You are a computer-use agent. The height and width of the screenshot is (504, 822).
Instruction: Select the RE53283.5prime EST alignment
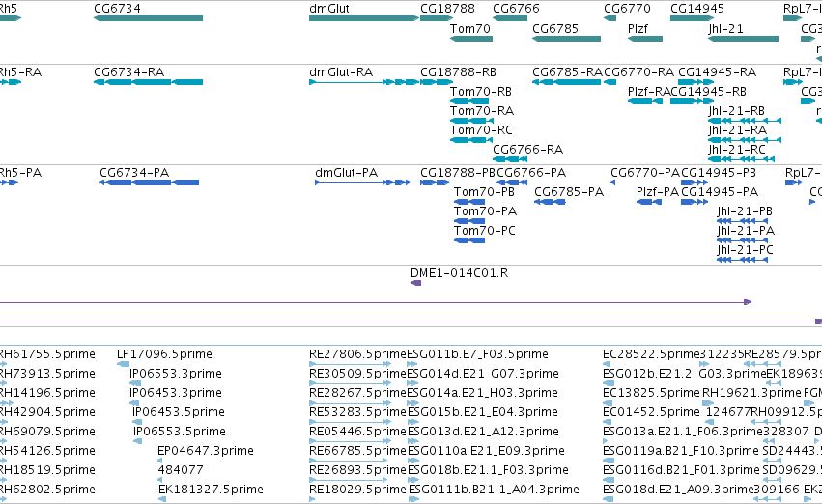pos(351,422)
